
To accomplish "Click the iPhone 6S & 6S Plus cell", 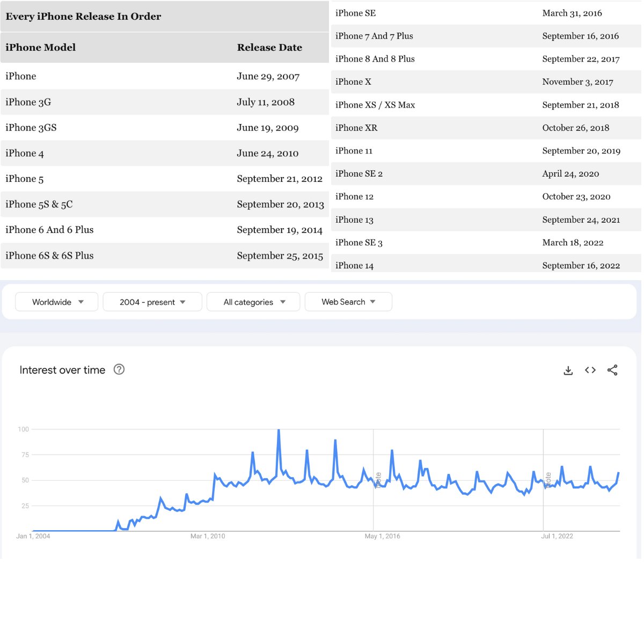I will tap(49, 255).
